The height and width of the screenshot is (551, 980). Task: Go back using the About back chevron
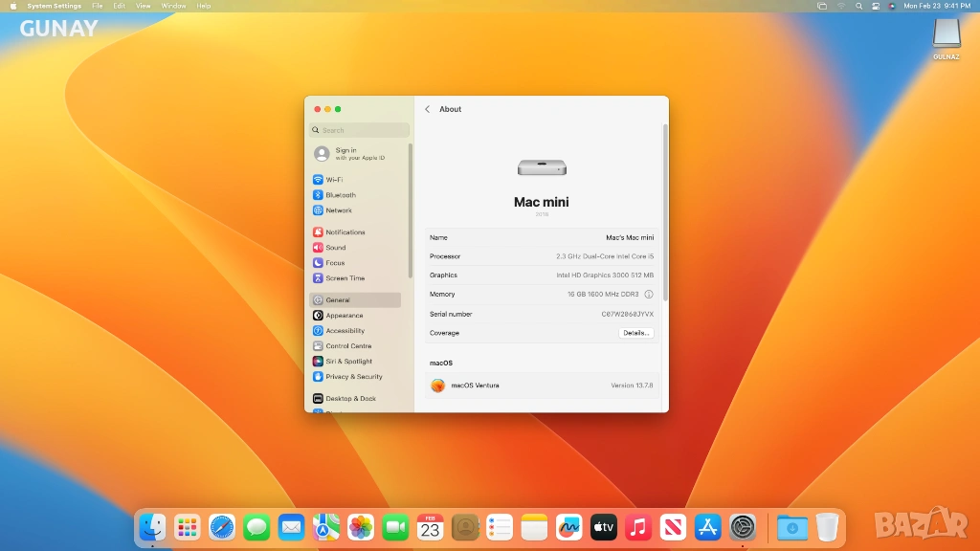427,109
